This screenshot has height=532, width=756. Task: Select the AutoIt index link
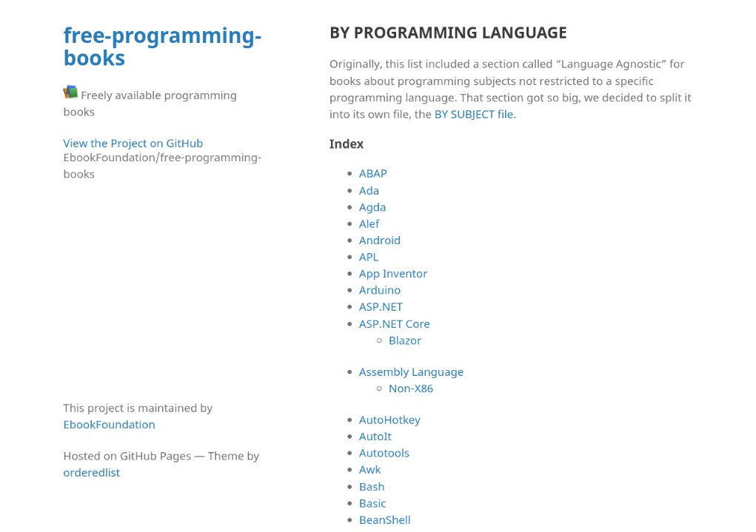click(375, 437)
